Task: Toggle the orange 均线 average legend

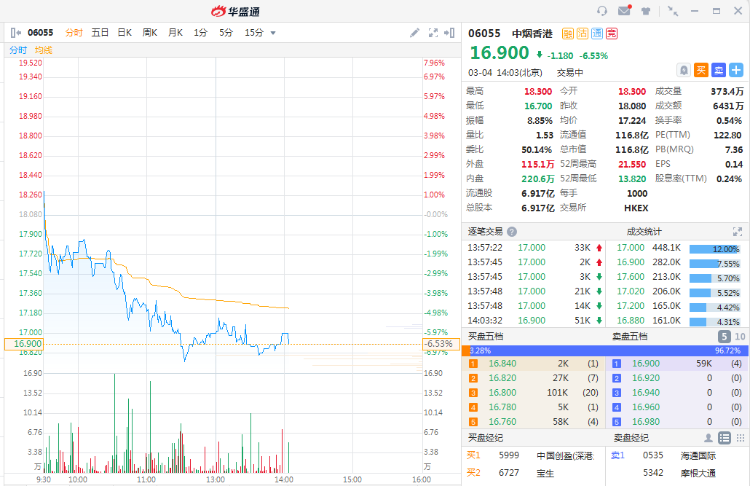Action: [44, 50]
